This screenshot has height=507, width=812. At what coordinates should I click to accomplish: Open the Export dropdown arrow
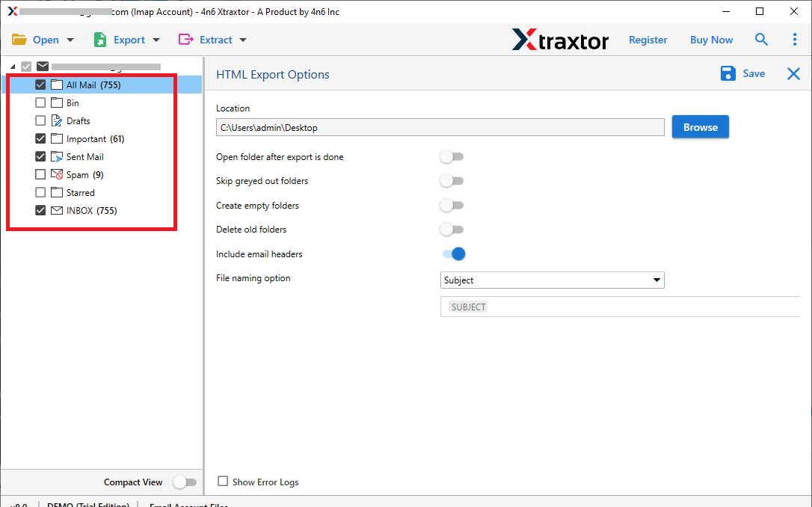pyautogui.click(x=155, y=39)
